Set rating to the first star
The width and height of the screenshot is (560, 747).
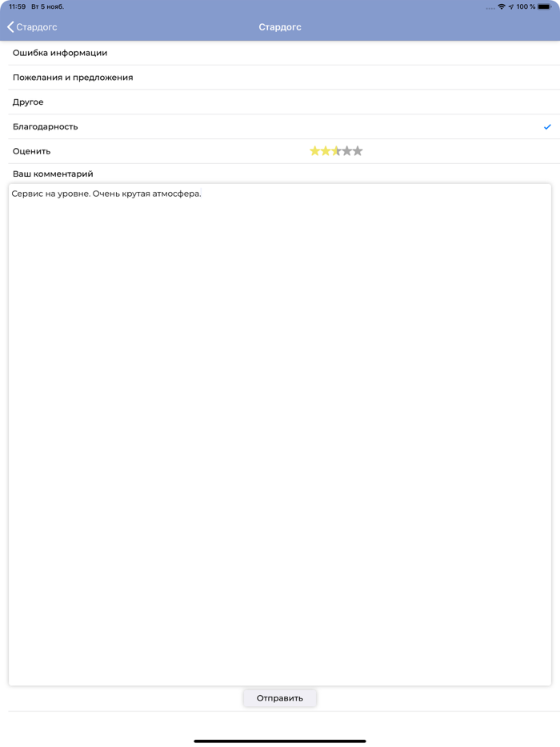click(x=314, y=151)
